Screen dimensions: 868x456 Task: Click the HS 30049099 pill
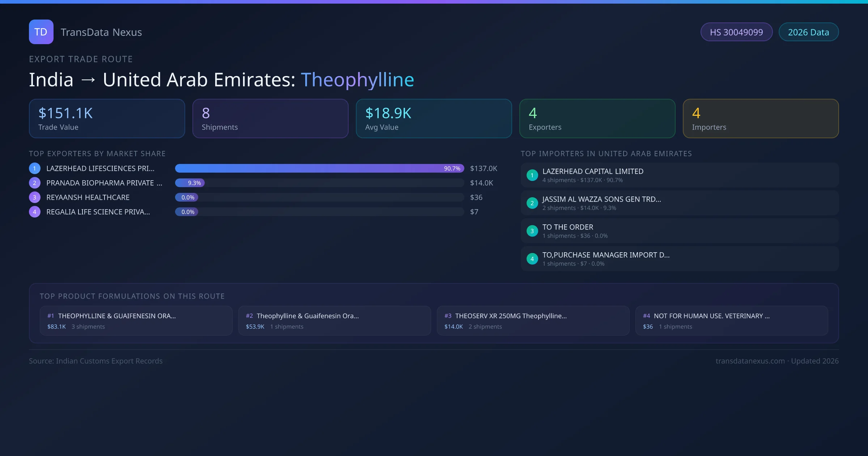tap(736, 32)
